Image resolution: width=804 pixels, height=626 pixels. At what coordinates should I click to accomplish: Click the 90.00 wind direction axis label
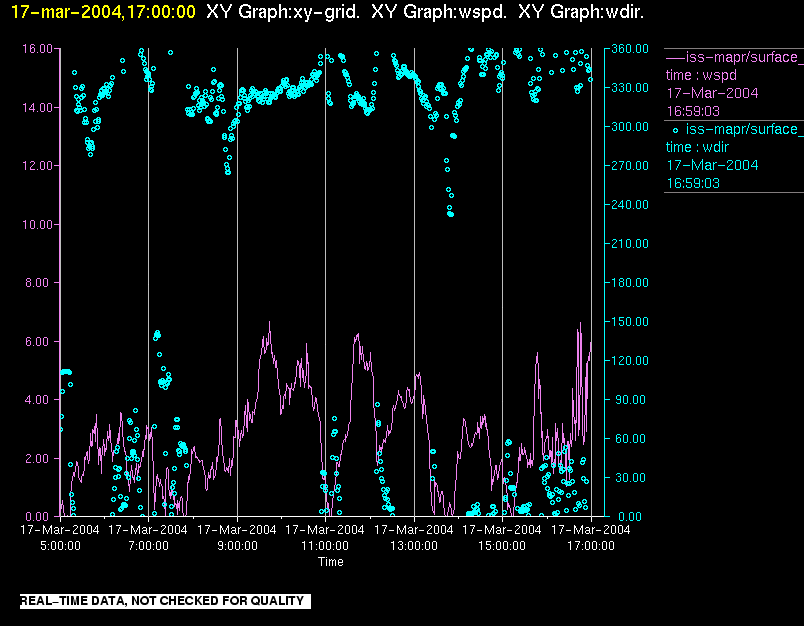(x=630, y=400)
